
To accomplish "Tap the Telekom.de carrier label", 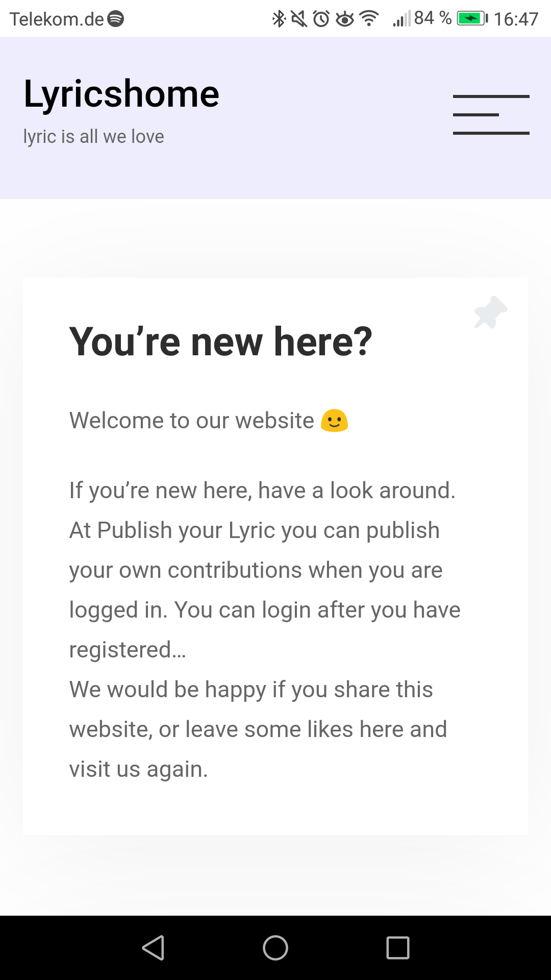I will [x=57, y=19].
